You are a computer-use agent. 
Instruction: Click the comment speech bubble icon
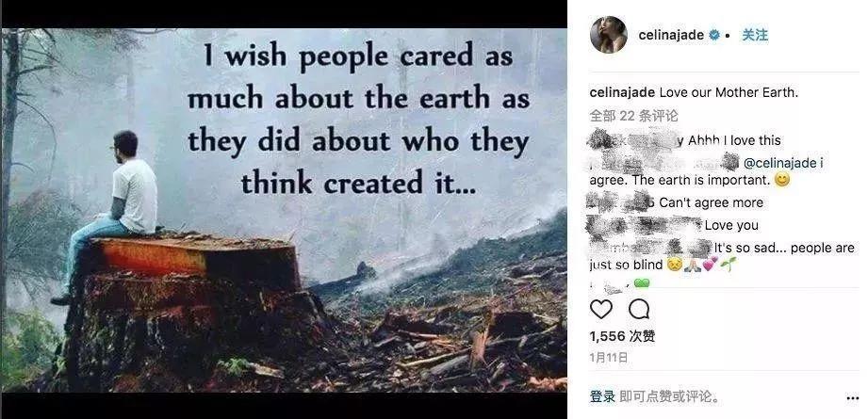[x=639, y=309]
